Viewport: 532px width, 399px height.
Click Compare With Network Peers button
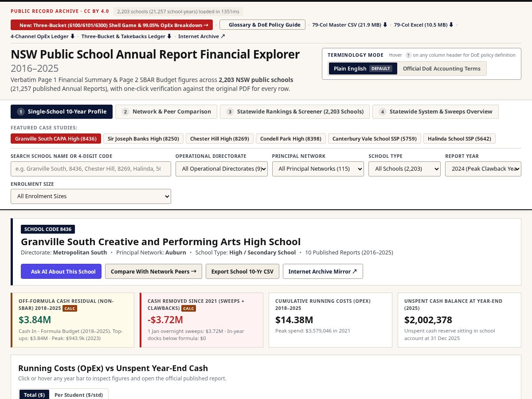[x=153, y=271]
